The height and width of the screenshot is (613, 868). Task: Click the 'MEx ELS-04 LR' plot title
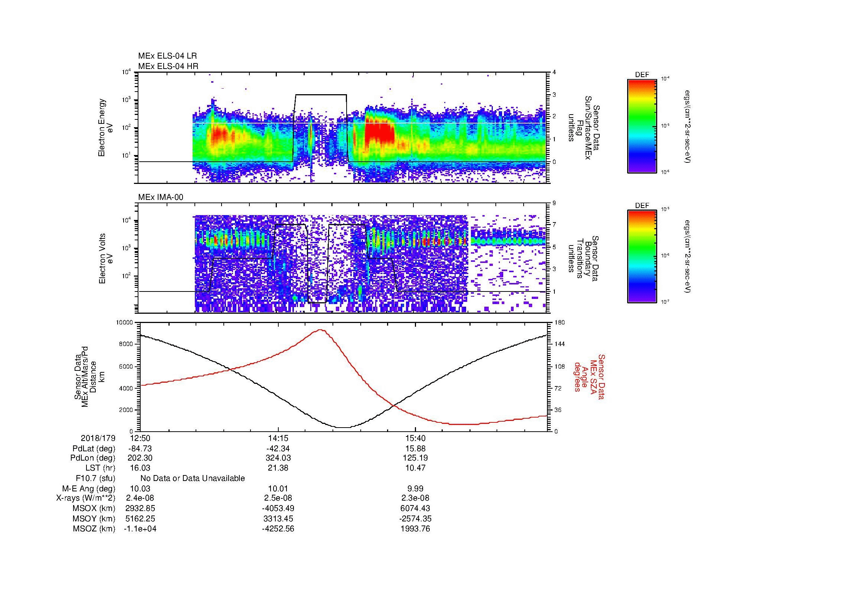[x=167, y=56]
